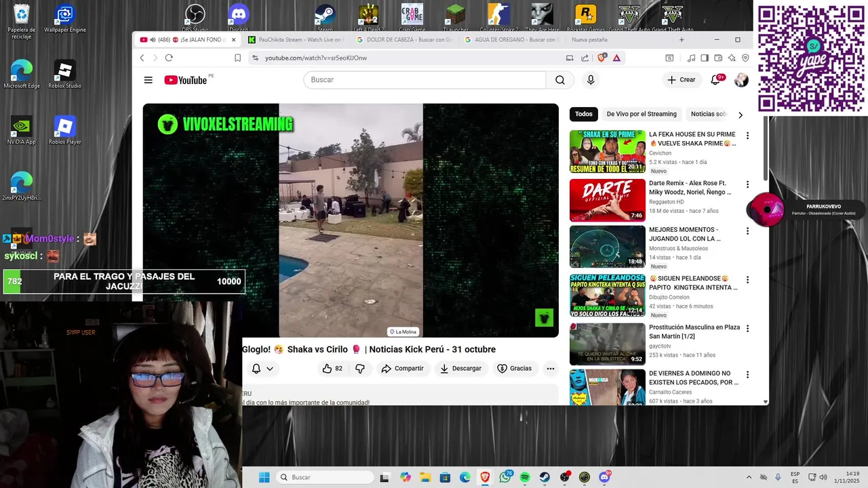This screenshot has height=488, width=868.
Task: Open Steam from the taskbar
Action: 545,477
